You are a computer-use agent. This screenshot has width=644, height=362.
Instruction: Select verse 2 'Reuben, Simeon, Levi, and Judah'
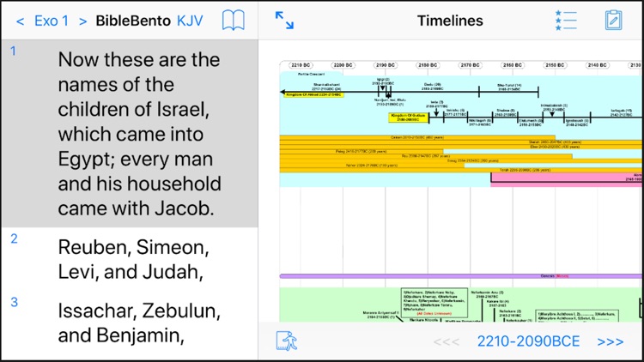click(133, 259)
